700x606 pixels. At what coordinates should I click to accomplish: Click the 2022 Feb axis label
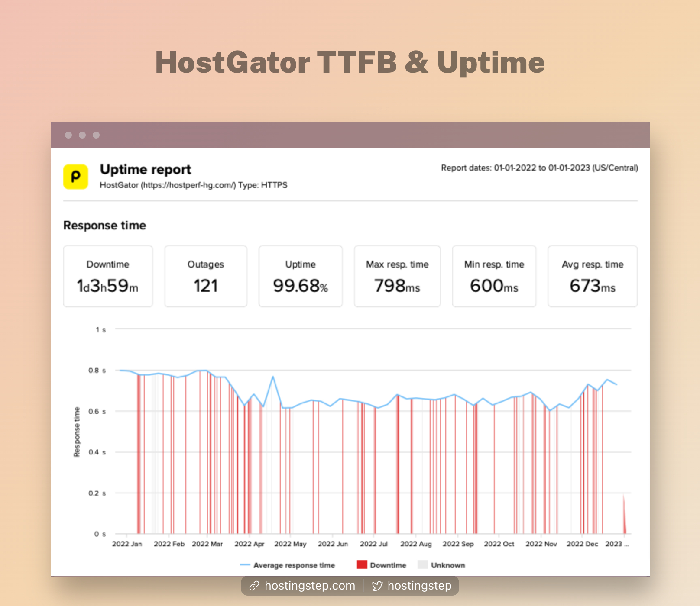[169, 544]
